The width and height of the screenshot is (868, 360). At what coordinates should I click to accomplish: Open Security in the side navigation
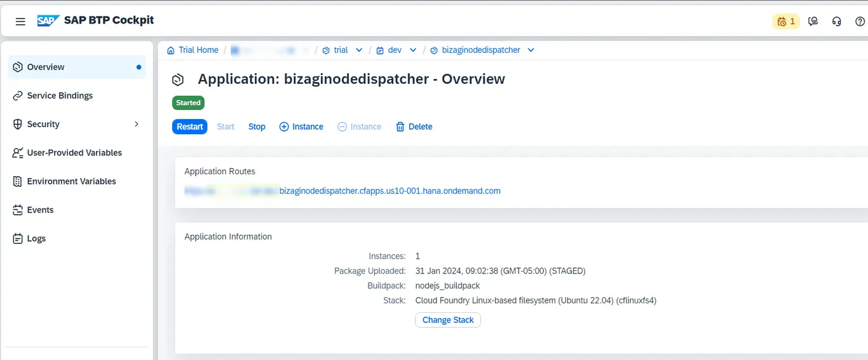click(77, 124)
